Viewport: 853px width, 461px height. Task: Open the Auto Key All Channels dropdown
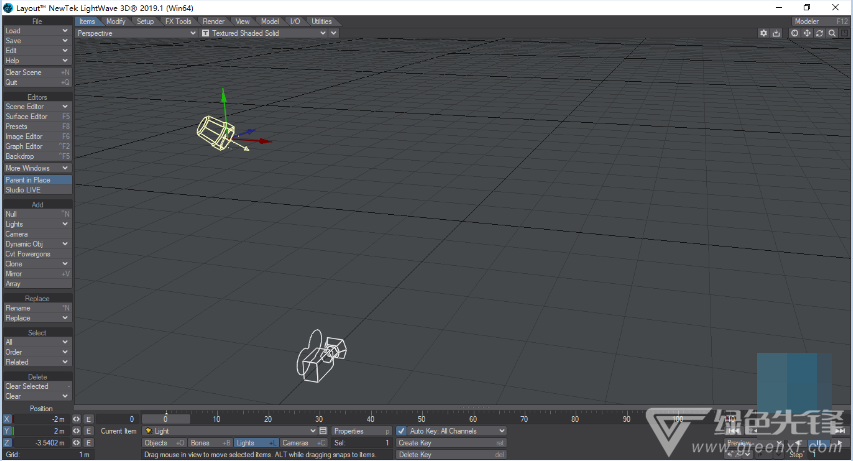[457, 431]
